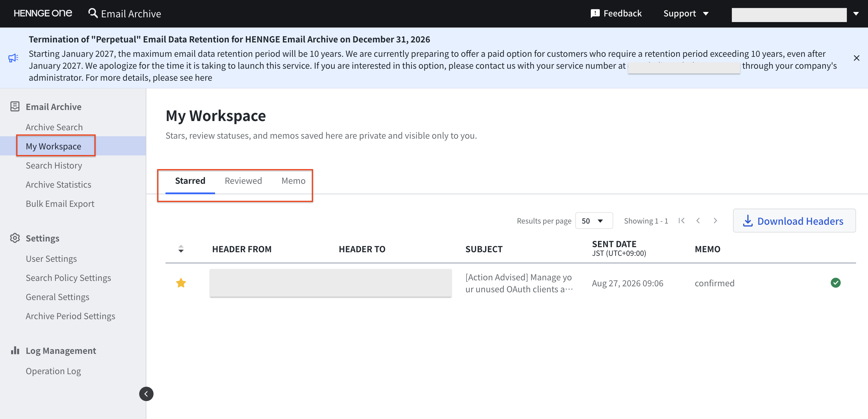868x419 pixels.
Task: Switch to the Memo tab
Action: tap(294, 181)
